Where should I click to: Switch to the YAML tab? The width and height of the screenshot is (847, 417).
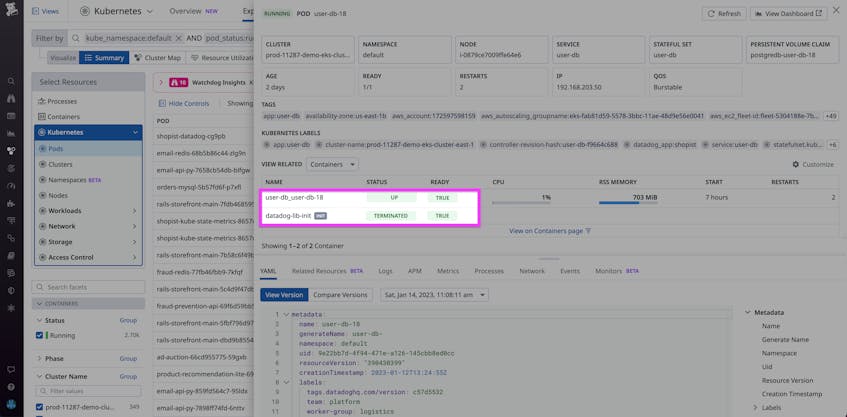268,271
